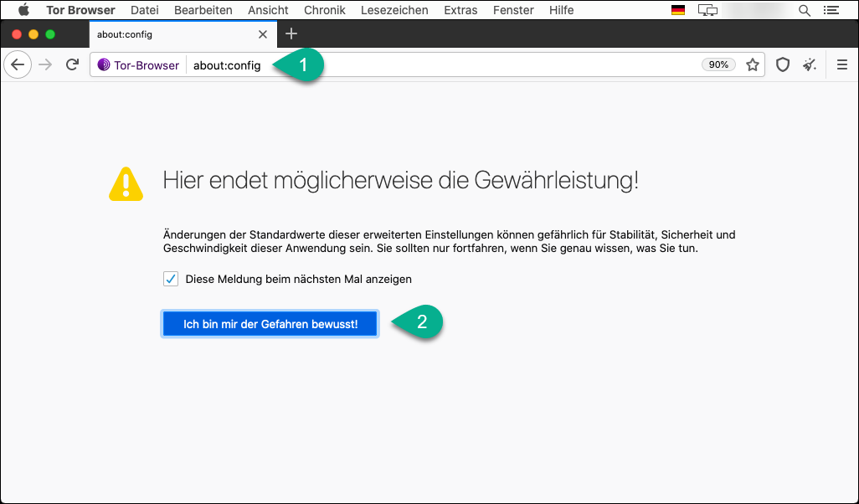
Task: Open the Datei menu
Action: pyautogui.click(x=145, y=10)
